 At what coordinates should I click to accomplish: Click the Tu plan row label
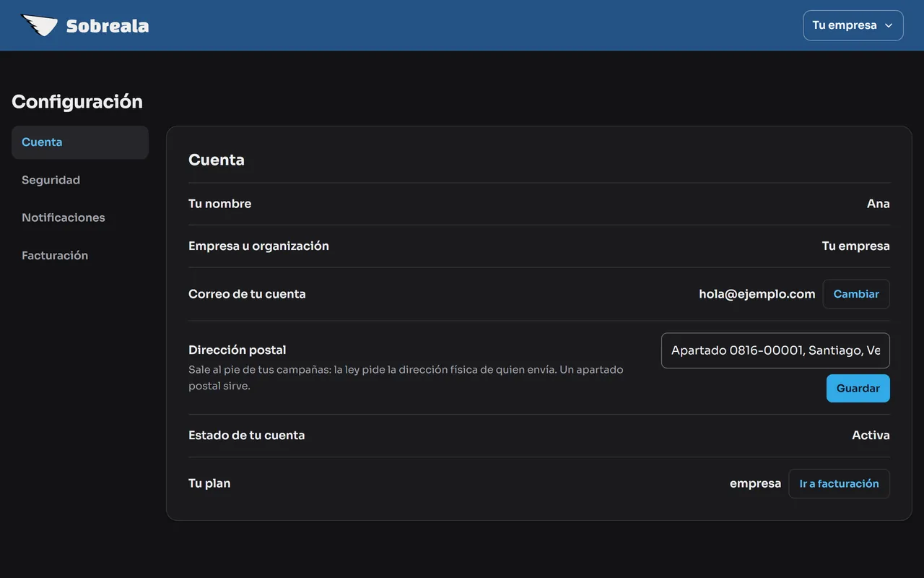coord(209,483)
